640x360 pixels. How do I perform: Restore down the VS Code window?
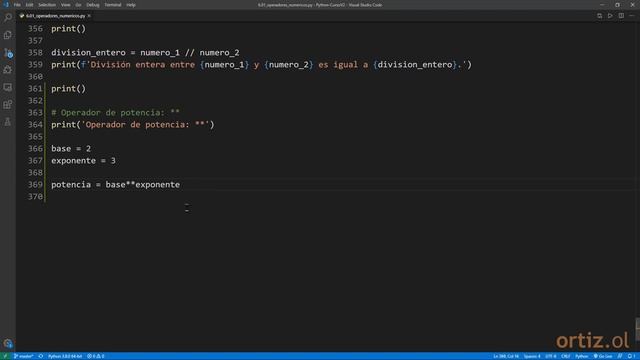pyautogui.click(x=617, y=5)
